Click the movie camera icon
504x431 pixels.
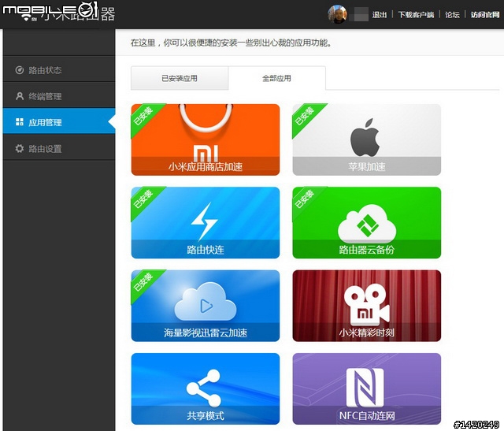tap(367, 305)
